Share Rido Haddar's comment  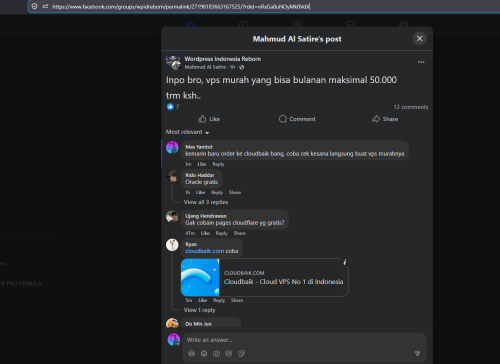235,192
